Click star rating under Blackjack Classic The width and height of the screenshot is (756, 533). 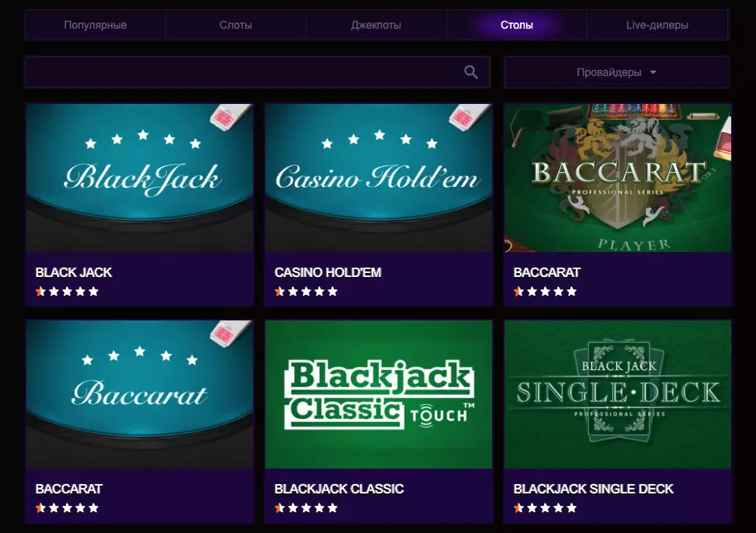(306, 508)
